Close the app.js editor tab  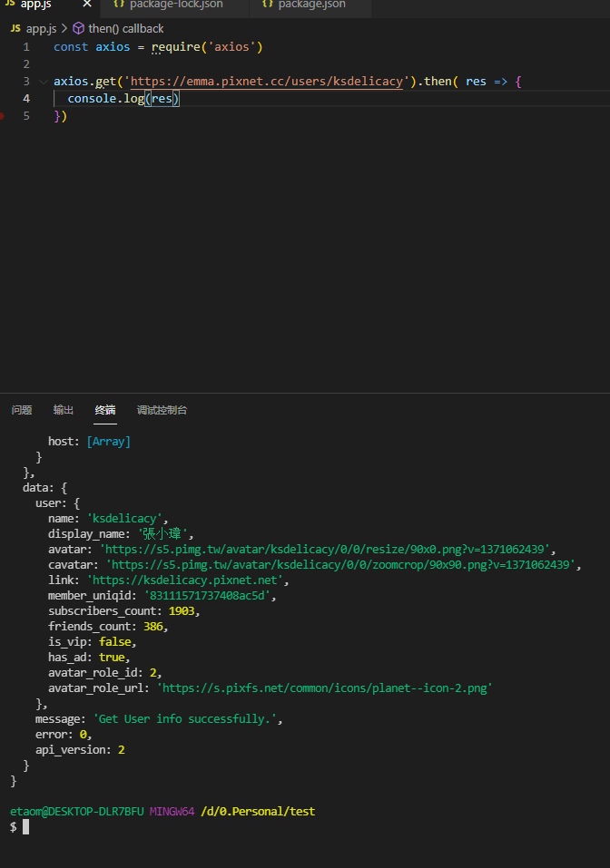[x=87, y=5]
